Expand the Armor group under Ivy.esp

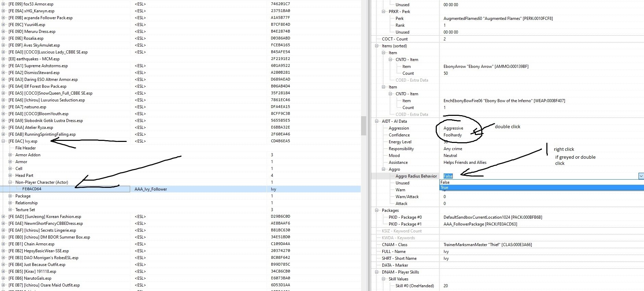point(10,162)
